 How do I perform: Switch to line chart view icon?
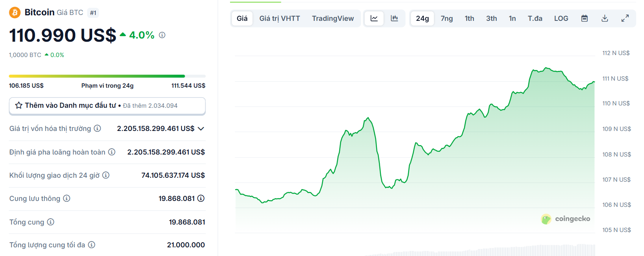coord(374,18)
